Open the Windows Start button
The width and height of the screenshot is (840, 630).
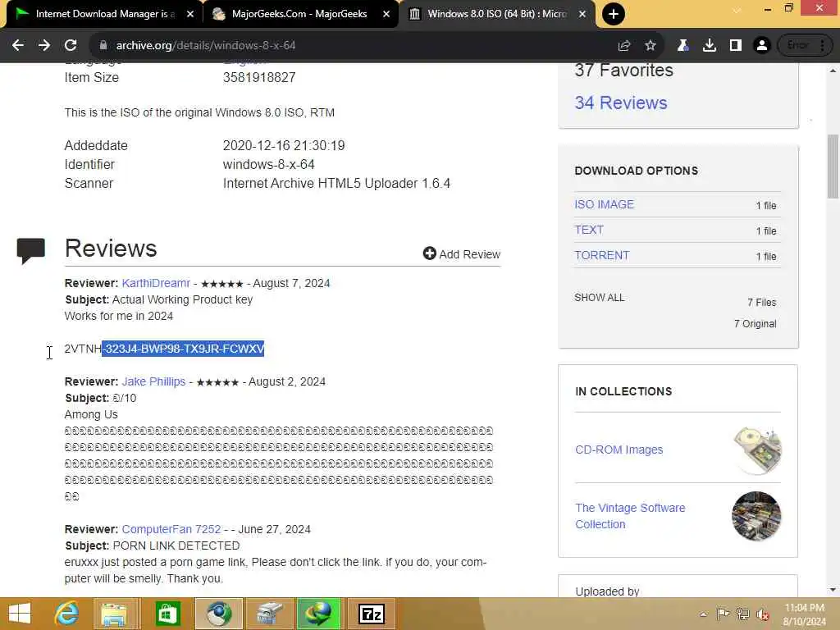pyautogui.click(x=20, y=614)
